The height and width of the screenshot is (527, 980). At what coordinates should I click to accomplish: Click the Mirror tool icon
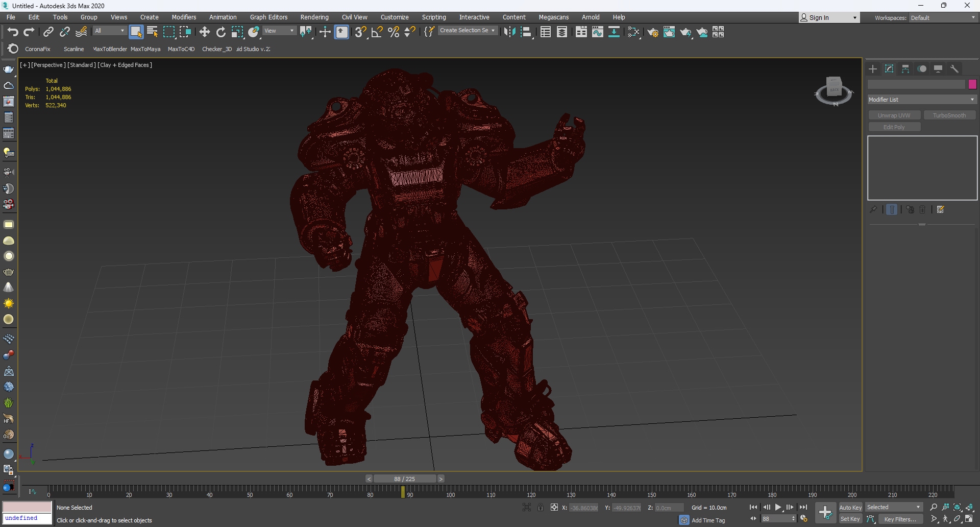pos(509,32)
